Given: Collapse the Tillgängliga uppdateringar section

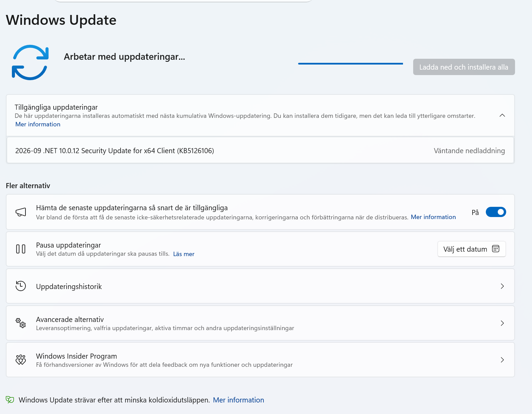Looking at the screenshot, I should (502, 115).
